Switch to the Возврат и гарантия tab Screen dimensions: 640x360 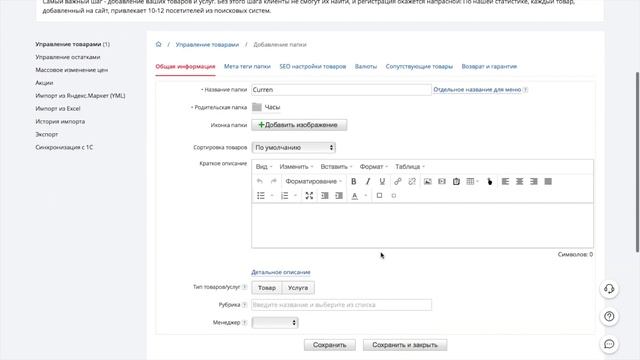pos(489,67)
